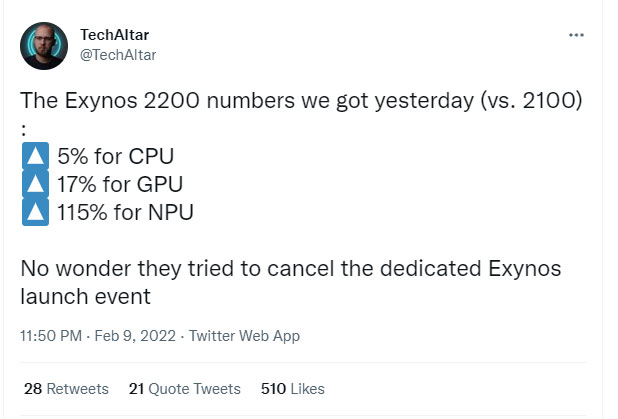
Task: Open the @TechAltar handle link
Action: (x=117, y=54)
